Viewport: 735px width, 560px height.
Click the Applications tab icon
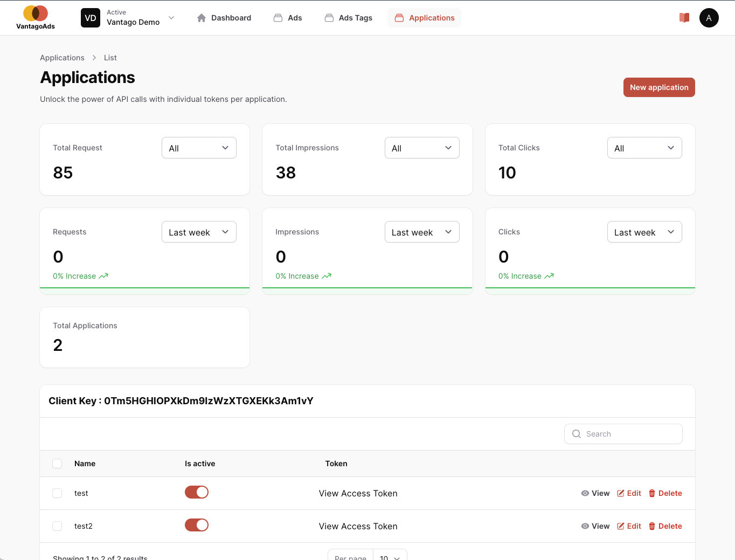[x=399, y=18]
